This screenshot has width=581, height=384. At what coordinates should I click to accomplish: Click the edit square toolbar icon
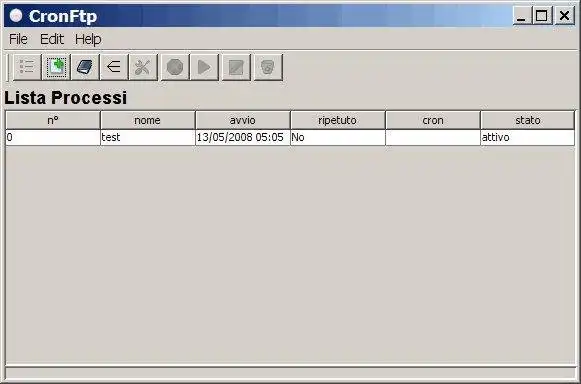(236, 67)
